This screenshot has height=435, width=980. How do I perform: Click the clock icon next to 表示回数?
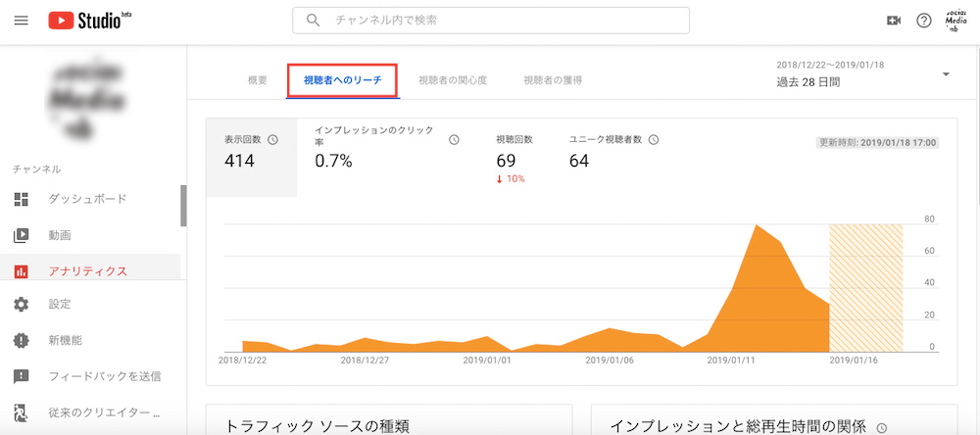coord(272,140)
